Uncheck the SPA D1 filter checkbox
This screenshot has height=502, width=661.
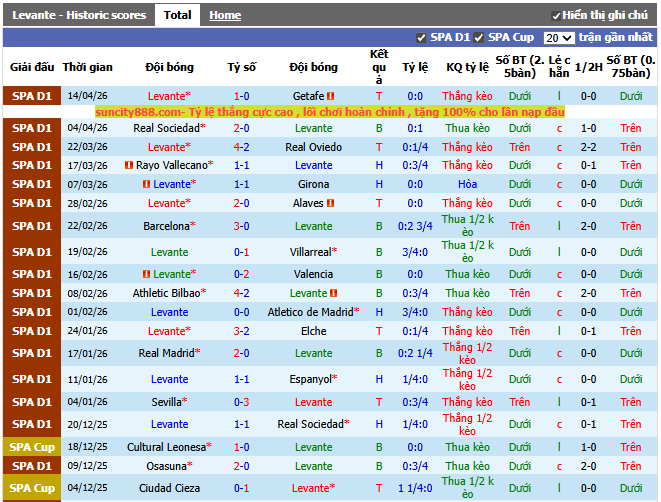(421, 38)
